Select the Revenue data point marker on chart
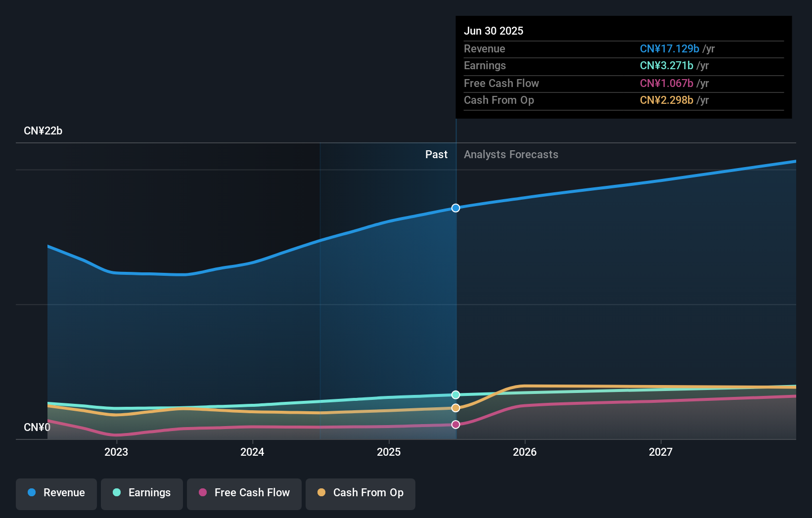Viewport: 812px width, 518px height. coord(455,208)
